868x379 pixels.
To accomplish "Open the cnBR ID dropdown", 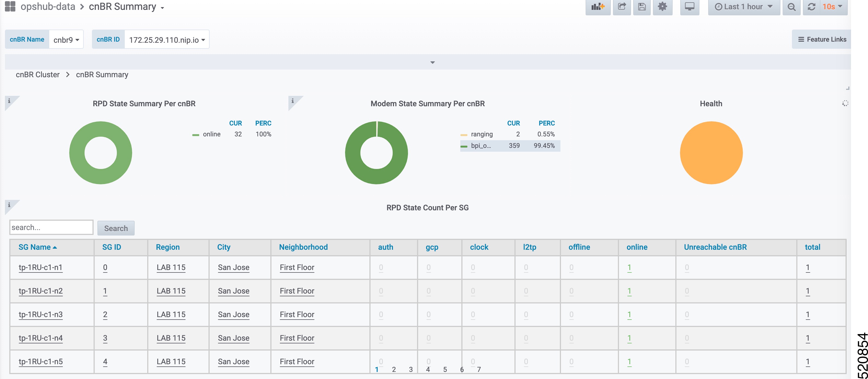I will tap(166, 39).
